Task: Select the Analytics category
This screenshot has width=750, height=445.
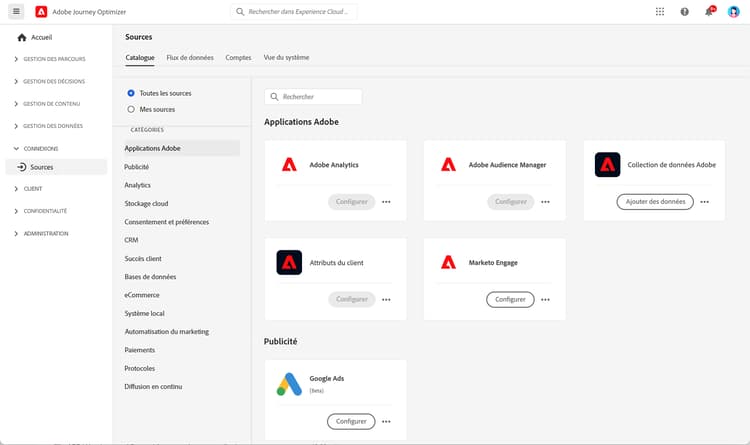Action: click(137, 185)
